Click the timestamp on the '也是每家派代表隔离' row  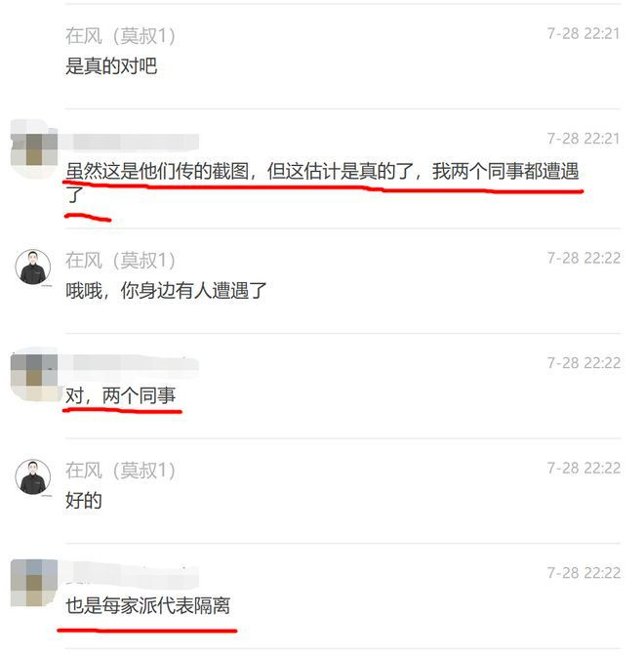coord(584,573)
